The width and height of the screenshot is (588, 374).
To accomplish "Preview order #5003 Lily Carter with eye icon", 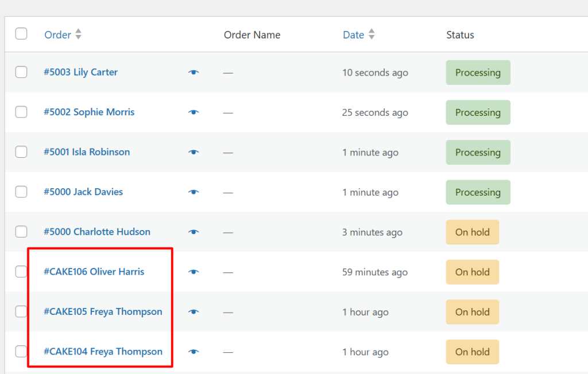I will point(194,72).
